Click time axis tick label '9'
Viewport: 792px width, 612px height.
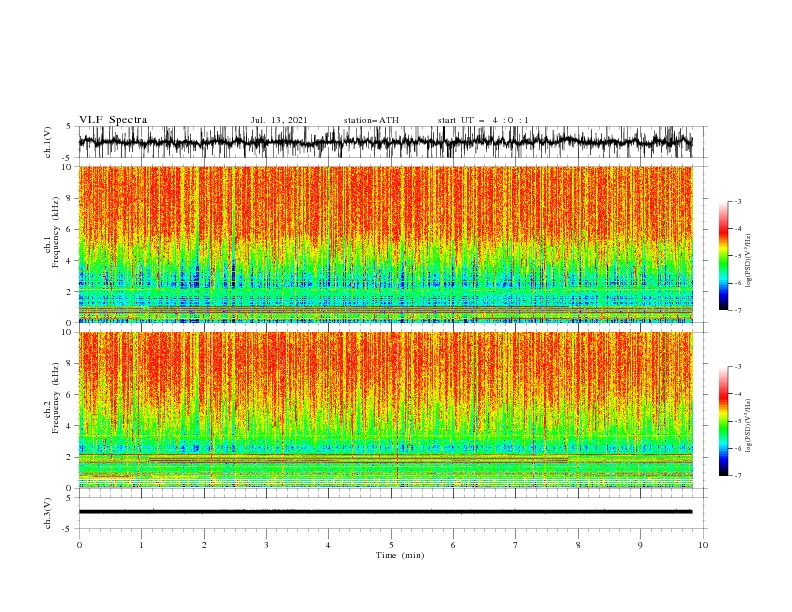[640, 545]
